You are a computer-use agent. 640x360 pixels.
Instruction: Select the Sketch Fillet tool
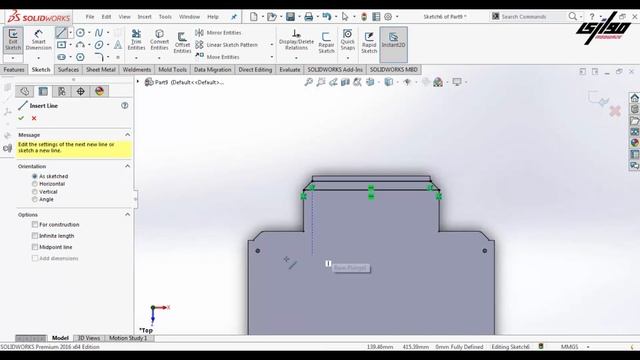point(99,57)
